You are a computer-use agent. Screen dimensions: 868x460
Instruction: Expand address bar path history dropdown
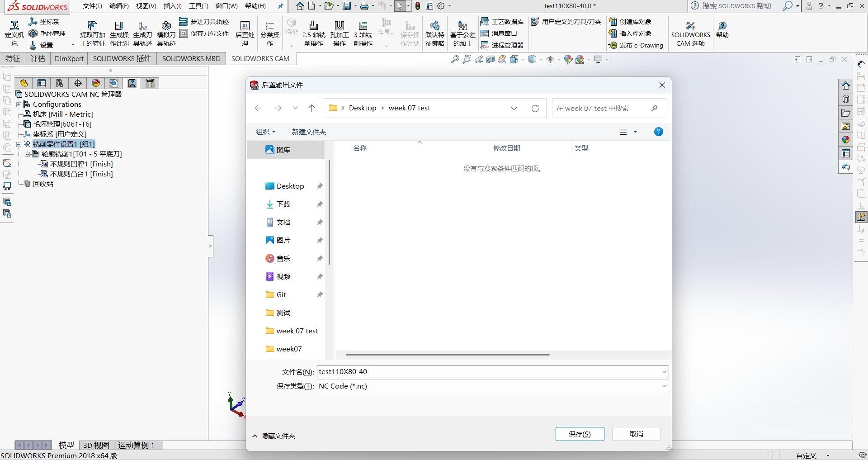(514, 108)
